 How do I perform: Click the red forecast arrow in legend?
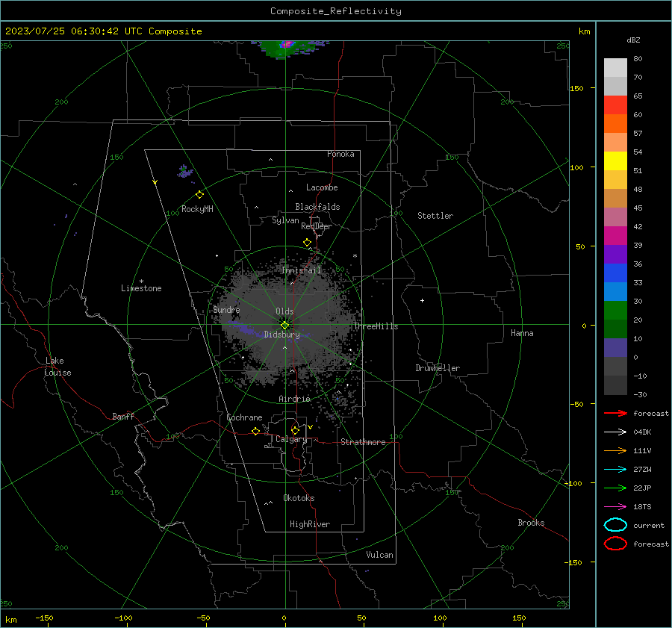pos(615,413)
